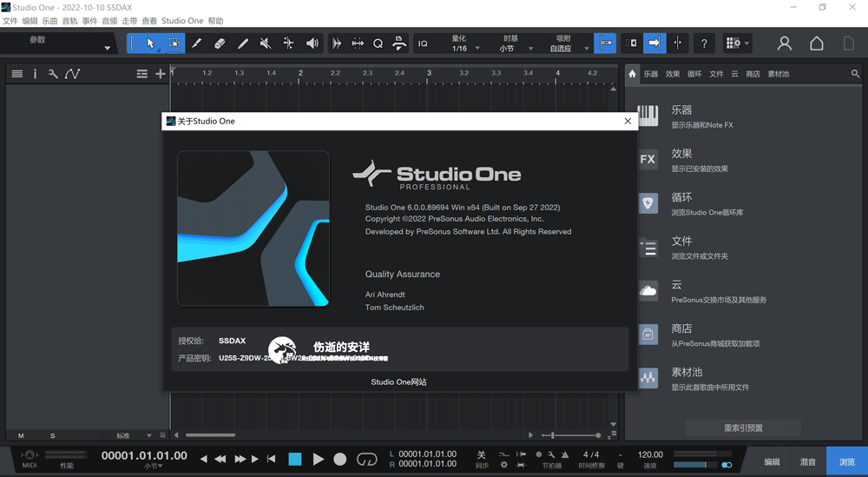Open the 混音 mix view button
The width and height of the screenshot is (868, 477).
807,461
